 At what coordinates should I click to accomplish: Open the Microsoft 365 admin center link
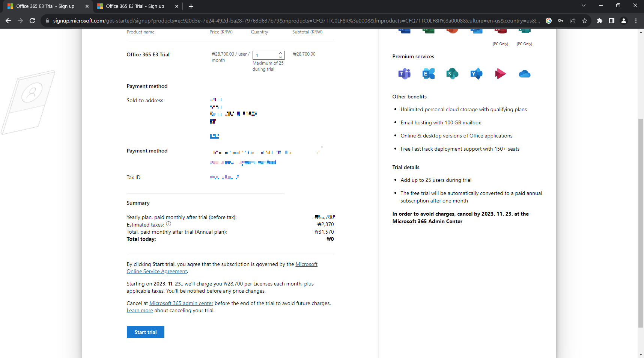[181, 303]
